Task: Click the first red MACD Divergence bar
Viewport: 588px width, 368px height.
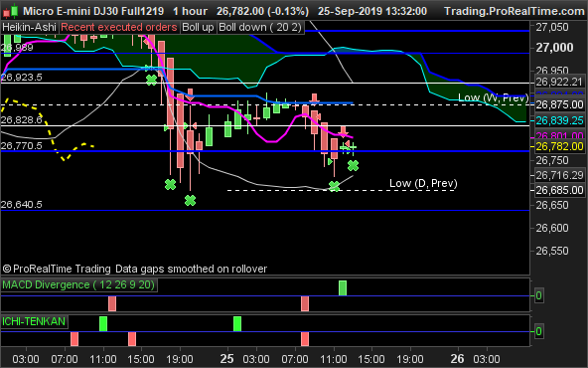Action: point(112,303)
